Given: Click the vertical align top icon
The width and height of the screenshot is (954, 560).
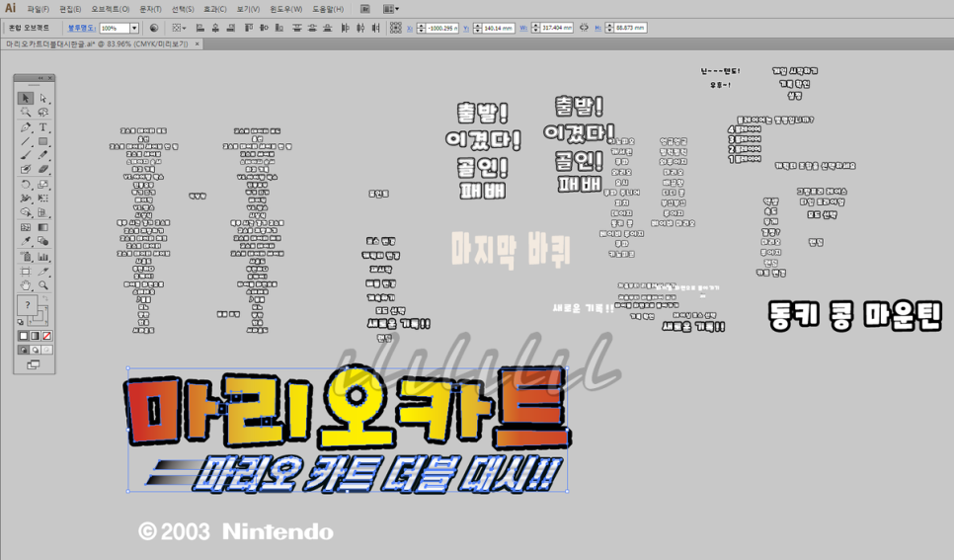Looking at the screenshot, I should coord(248,28).
